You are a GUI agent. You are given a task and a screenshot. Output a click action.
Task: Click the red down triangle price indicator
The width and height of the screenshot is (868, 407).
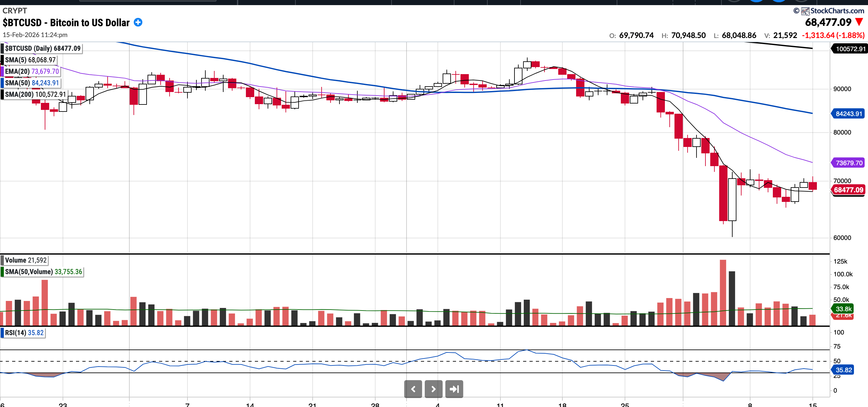coord(859,22)
